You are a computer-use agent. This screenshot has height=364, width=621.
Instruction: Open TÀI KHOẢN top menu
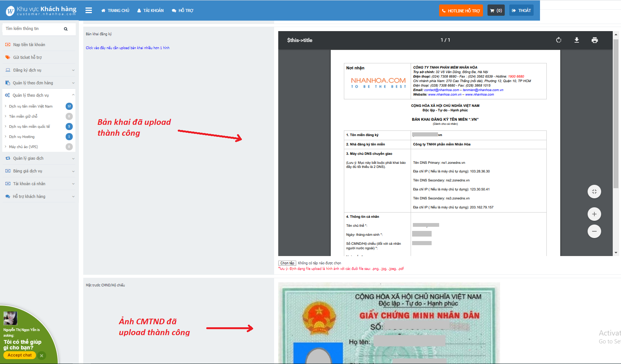click(150, 10)
